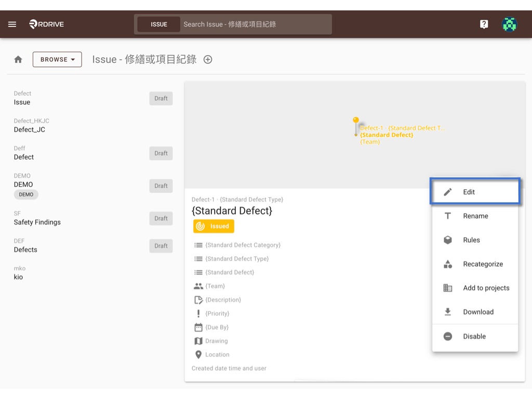Click the calendar icon beside Due By
This screenshot has height=399, width=532.
pyautogui.click(x=198, y=327)
